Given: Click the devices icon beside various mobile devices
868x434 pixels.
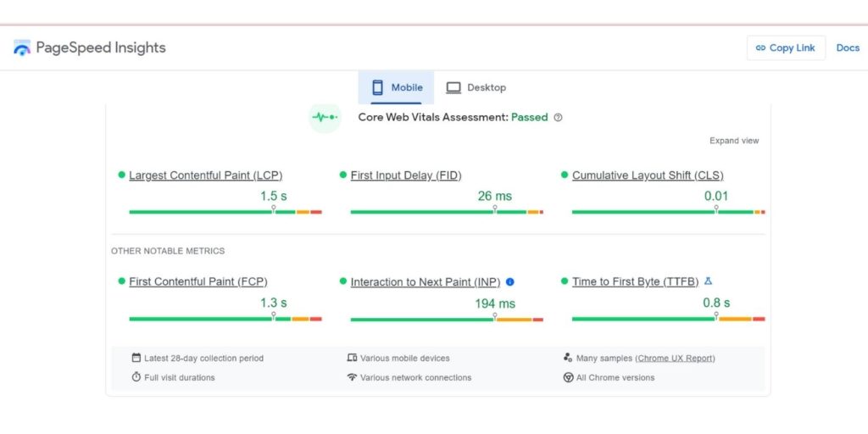Looking at the screenshot, I should [352, 358].
